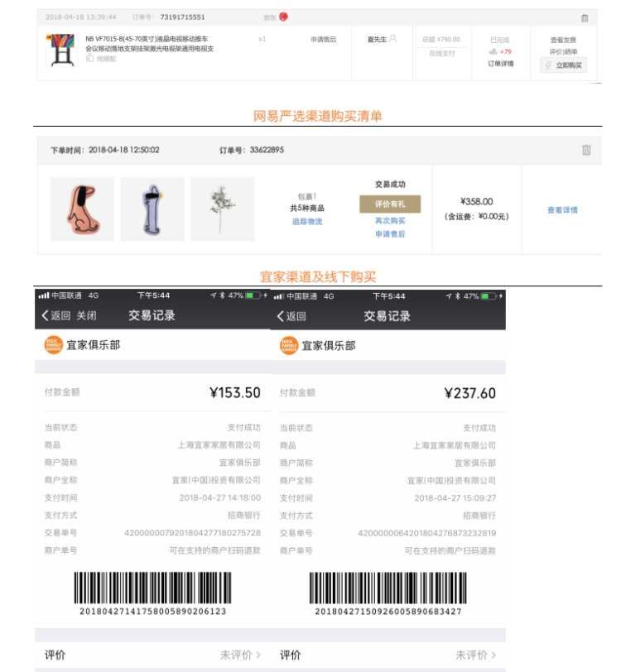The height and width of the screenshot is (672, 621).
Task: Click the 立即购买 button
Action: [563, 65]
